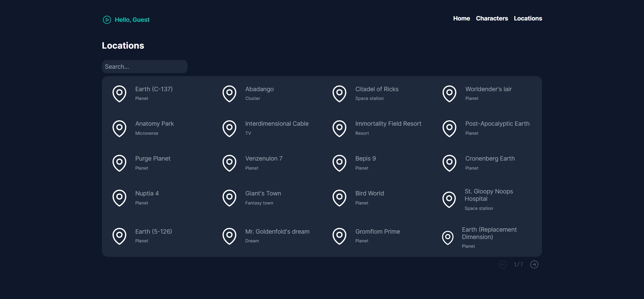Click the pin icon beside Anatomy Park
This screenshot has width=644, height=299.
(x=119, y=128)
